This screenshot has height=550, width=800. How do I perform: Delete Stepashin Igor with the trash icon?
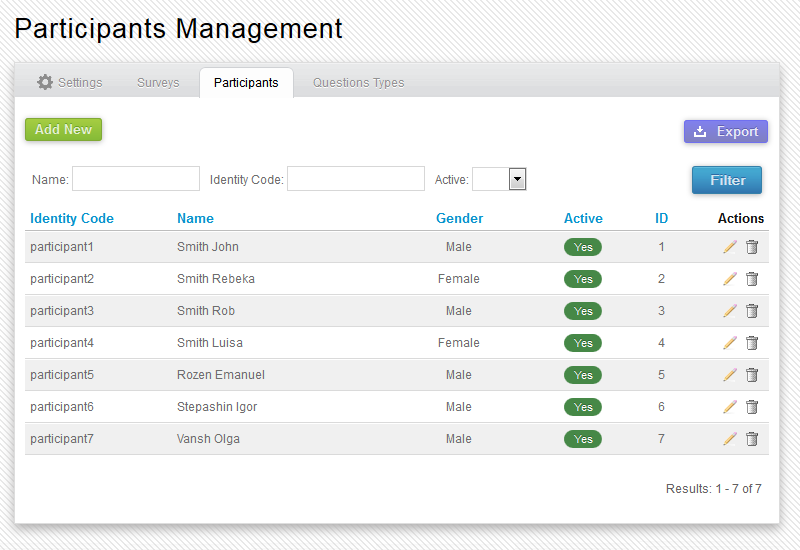tap(752, 407)
